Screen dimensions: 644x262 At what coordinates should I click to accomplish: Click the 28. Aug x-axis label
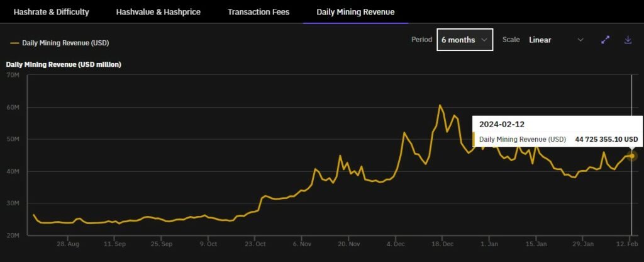pos(68,244)
